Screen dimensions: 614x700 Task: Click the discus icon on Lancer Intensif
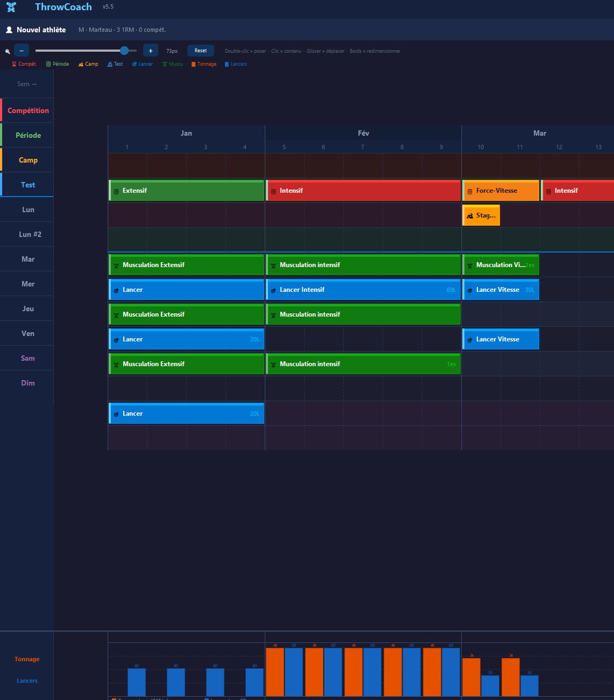273,290
